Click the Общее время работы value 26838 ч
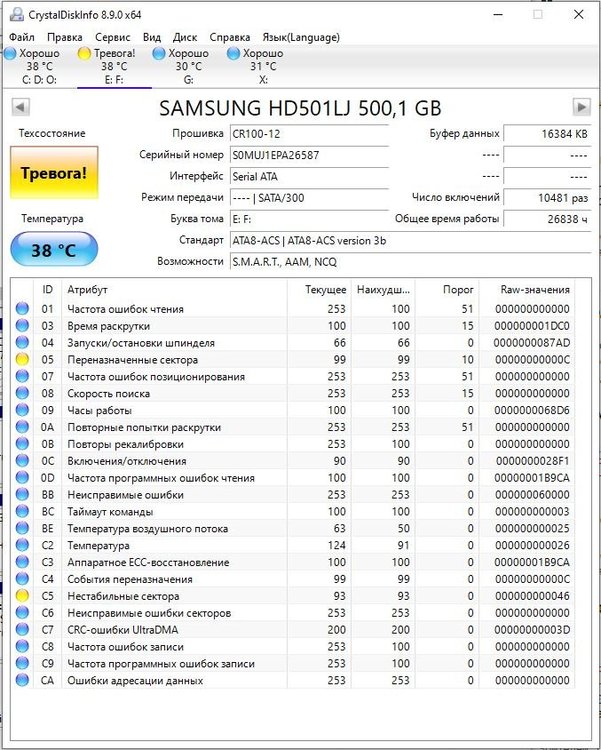This screenshot has width=601, height=750. pos(547,219)
